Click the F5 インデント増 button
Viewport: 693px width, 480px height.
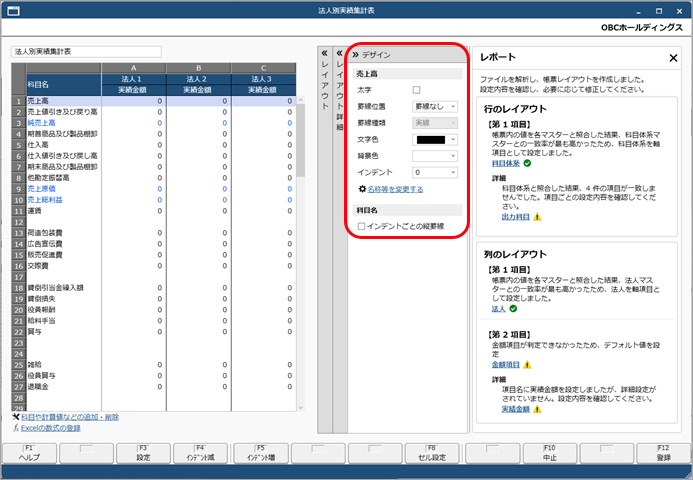(261, 453)
